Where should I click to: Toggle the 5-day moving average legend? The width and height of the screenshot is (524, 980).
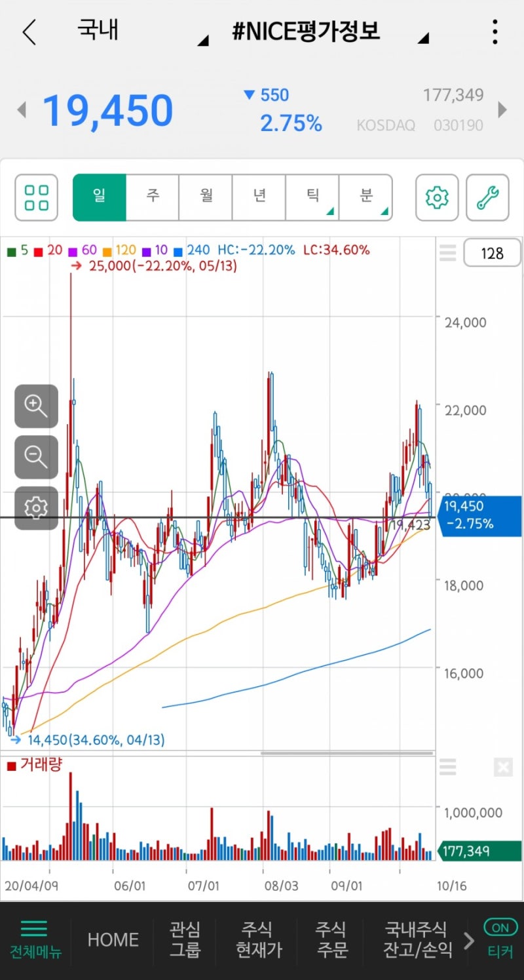[x=18, y=250]
